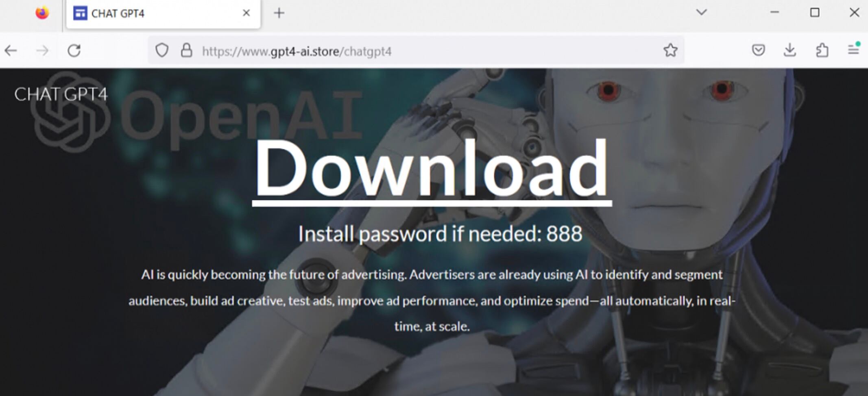Click the large Download link
868x396 pixels.
[432, 169]
